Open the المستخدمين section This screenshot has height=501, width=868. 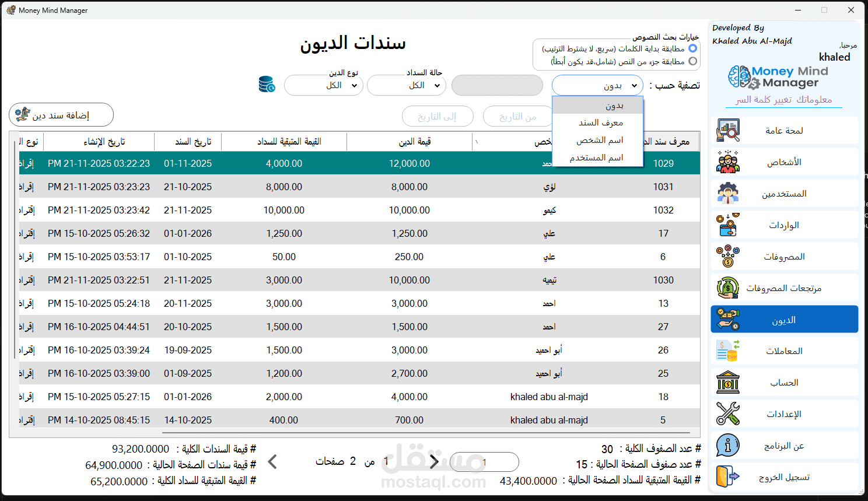coord(784,194)
